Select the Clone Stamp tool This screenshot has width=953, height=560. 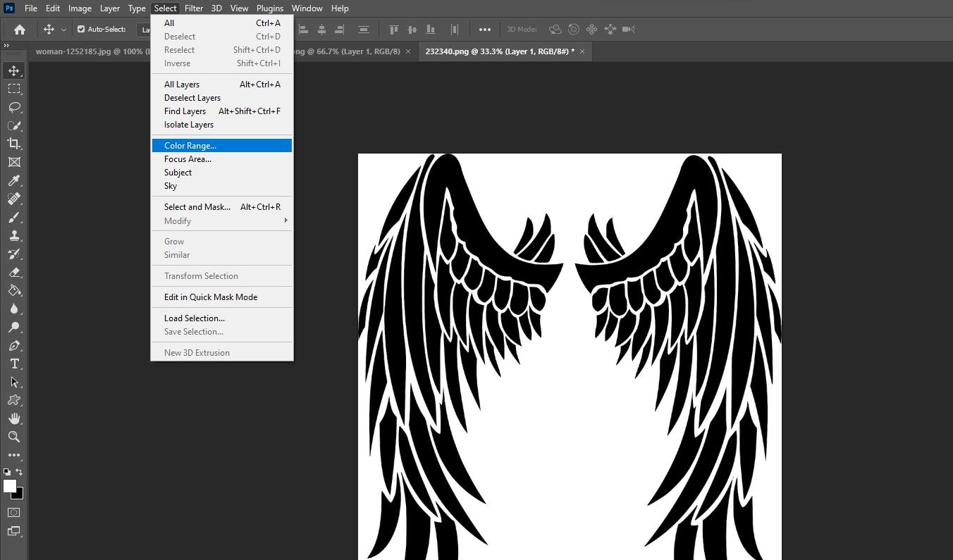coord(14,235)
